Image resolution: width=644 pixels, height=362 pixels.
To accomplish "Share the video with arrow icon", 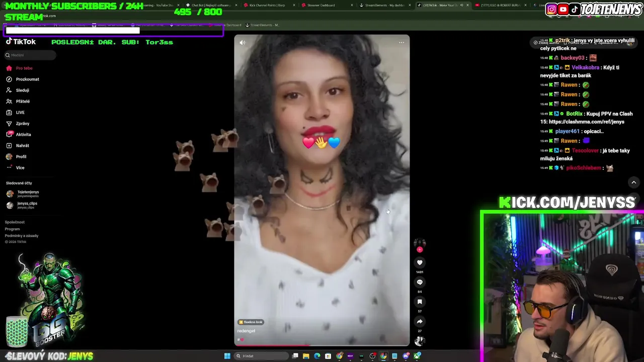I will point(420,321).
